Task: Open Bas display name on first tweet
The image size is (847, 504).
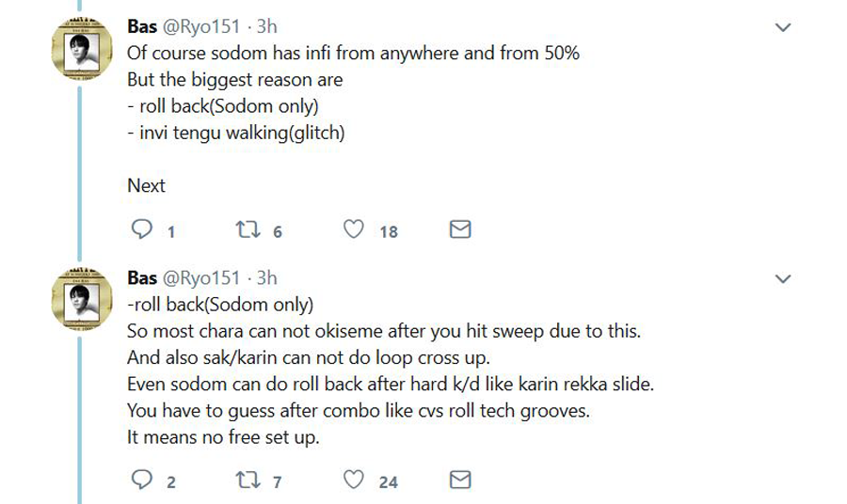Action: [142, 27]
